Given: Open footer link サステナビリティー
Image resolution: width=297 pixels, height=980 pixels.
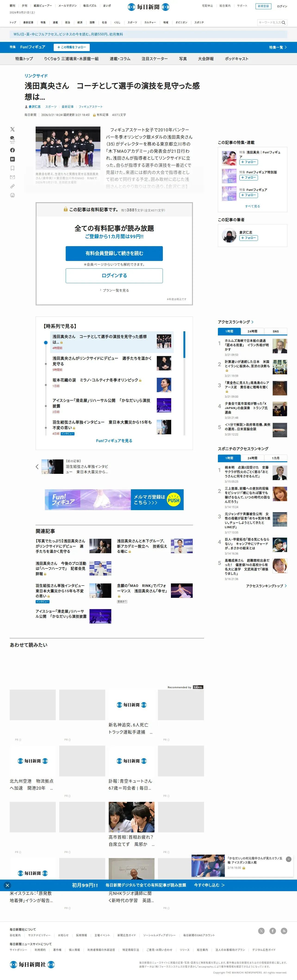Looking at the screenshot, I should click(39, 935).
